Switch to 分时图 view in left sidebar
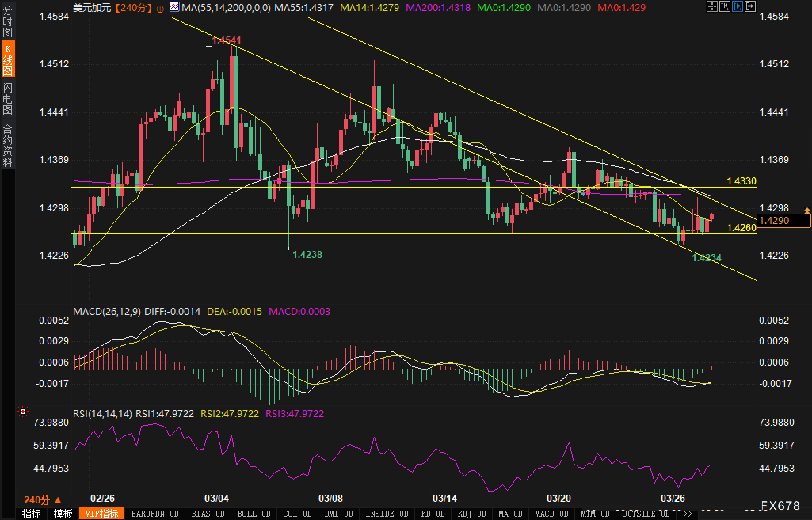Image resolution: width=812 pixels, height=520 pixels. coord(7,21)
